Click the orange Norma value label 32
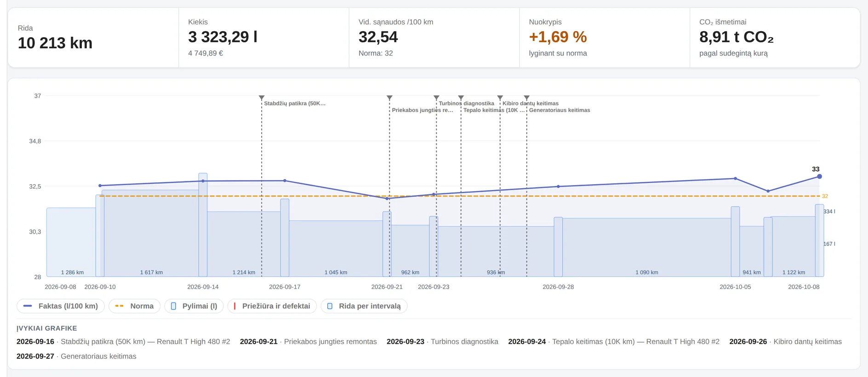Viewport: 868px width, 377px height. click(x=825, y=196)
